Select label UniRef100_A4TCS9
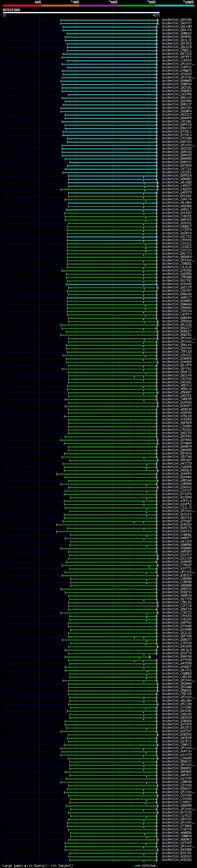Viewport: 197px width, 868px height. point(177,464)
